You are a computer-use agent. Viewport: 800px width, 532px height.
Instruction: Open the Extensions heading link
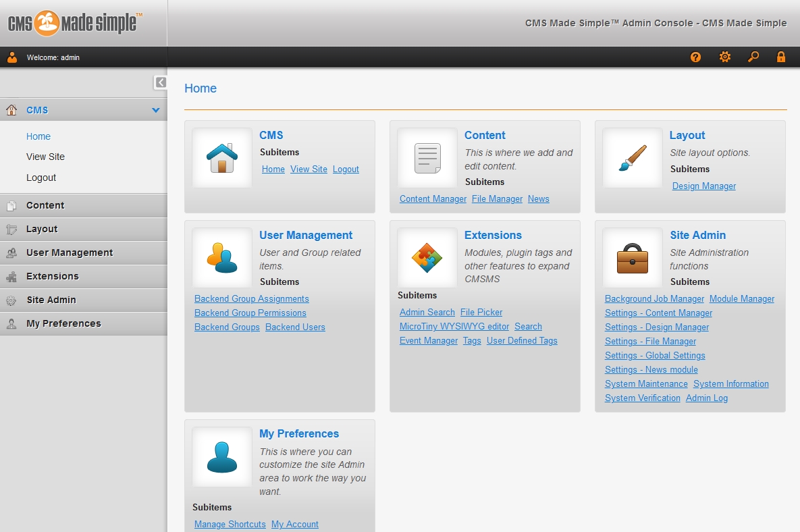(493, 235)
